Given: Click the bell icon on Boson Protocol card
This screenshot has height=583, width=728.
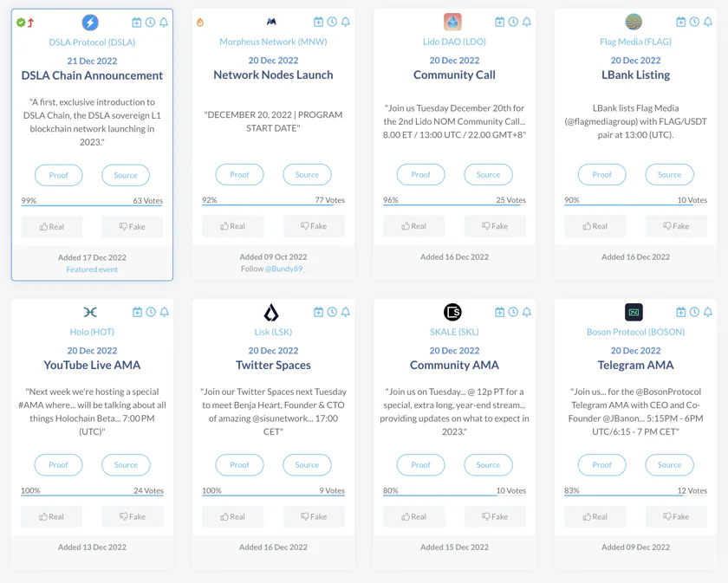Looking at the screenshot, I should (x=707, y=312).
